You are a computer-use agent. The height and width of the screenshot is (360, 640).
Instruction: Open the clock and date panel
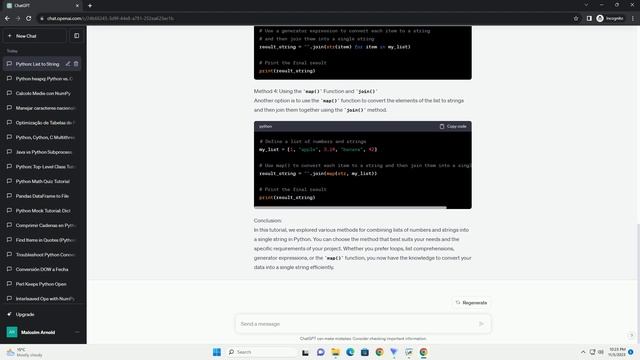click(617, 352)
